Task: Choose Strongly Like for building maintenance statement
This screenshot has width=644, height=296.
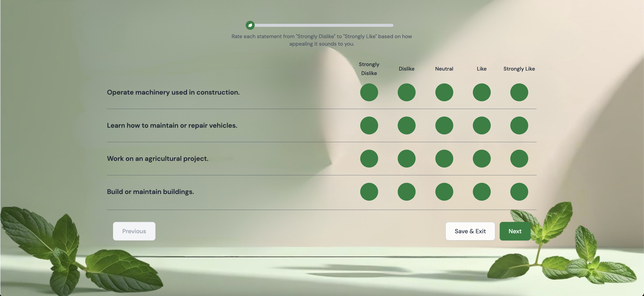Action: click(x=519, y=192)
